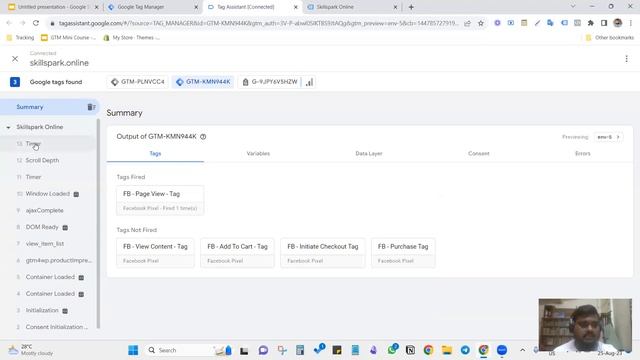This screenshot has width=640, height=360.
Task: Open a new browser tab
Action: pyautogui.click(x=411, y=7)
